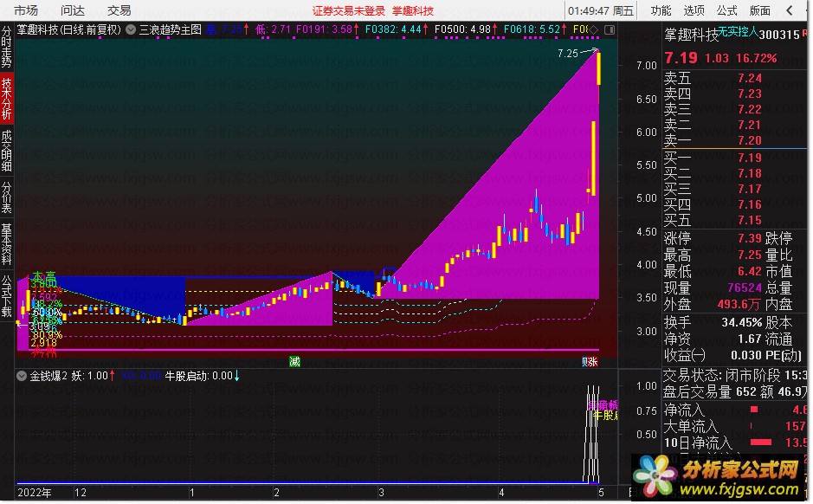Click 净资 value 1.67
Viewport: 813px width, 504px height.
(750, 339)
